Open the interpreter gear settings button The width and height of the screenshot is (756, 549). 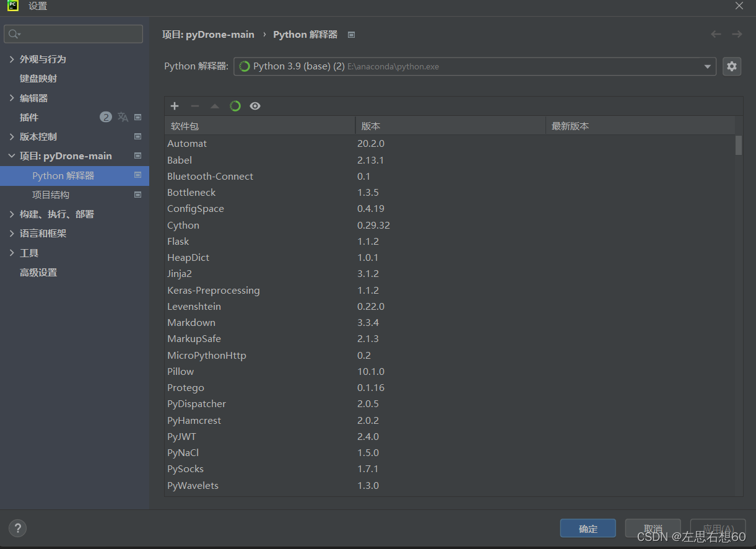point(732,66)
